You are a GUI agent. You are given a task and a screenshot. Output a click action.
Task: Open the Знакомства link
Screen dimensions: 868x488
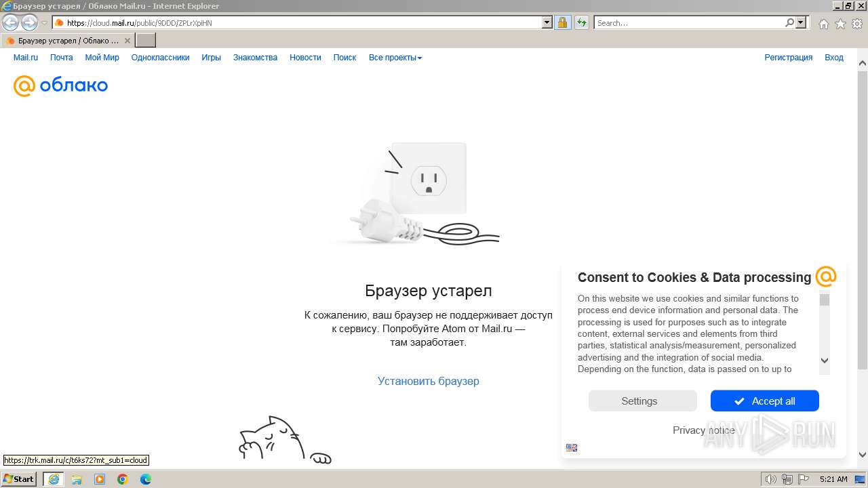coord(255,58)
